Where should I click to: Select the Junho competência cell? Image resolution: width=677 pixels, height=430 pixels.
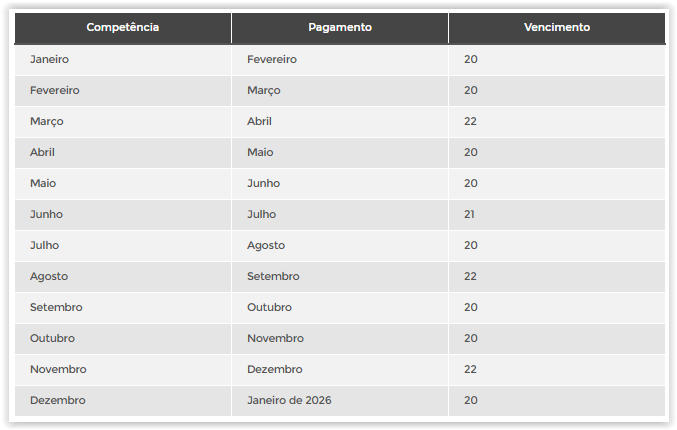[47, 214]
